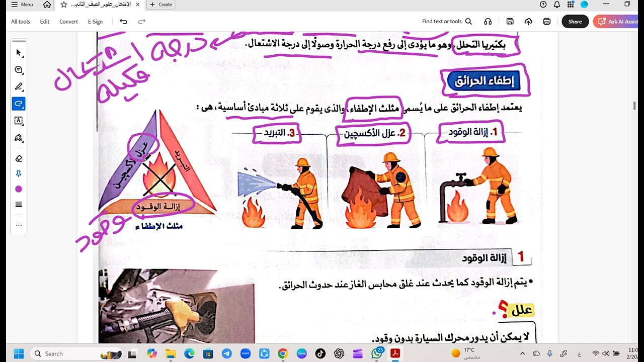The height and width of the screenshot is (362, 644).
Task: Open WhatsApp from the taskbar
Action: click(x=377, y=353)
